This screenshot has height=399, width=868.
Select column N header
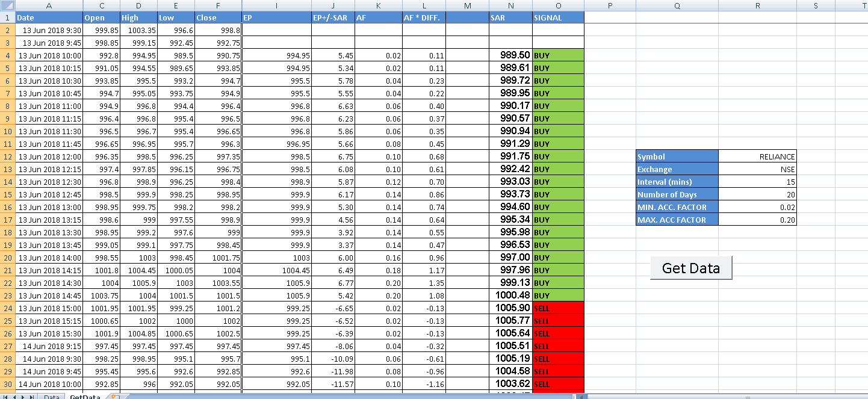pos(510,5)
